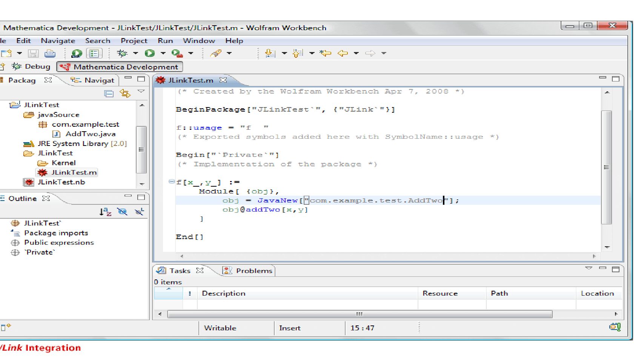Image resolution: width=644 pixels, height=362 pixels.
Task: Click the Forward greyed arrow icon
Action: tap(370, 53)
